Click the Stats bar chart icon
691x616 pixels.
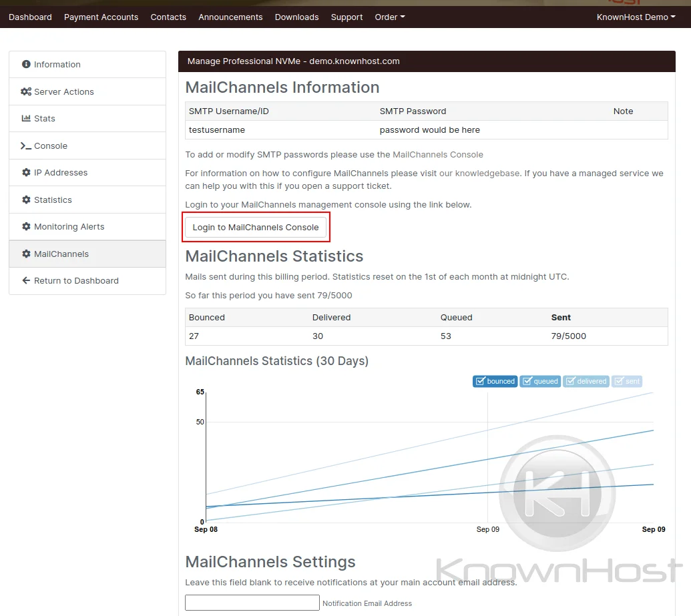(x=26, y=118)
